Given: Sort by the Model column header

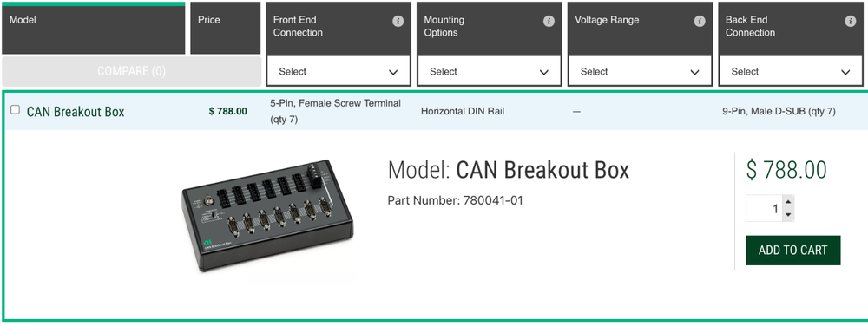Looking at the screenshot, I should tap(94, 29).
